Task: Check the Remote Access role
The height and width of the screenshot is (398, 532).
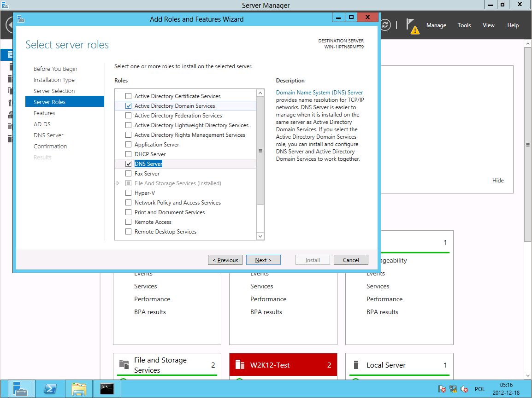Action: point(128,222)
